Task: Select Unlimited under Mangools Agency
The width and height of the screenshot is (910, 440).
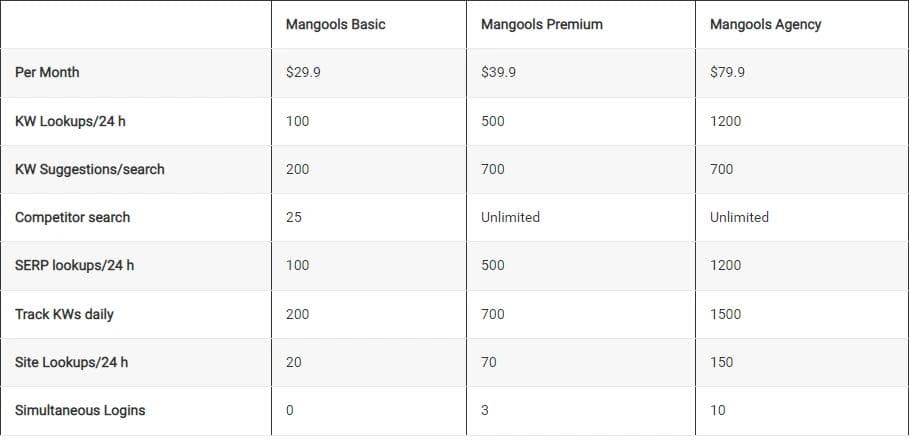Action: (739, 217)
